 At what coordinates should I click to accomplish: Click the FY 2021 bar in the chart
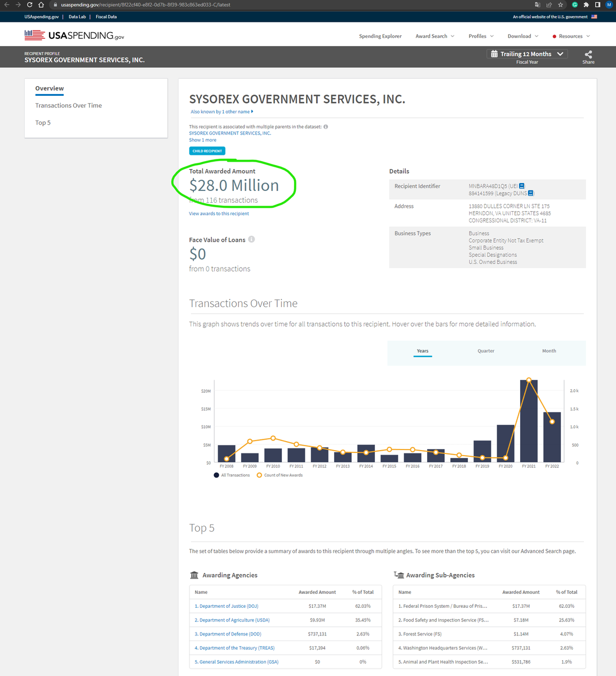(x=529, y=421)
